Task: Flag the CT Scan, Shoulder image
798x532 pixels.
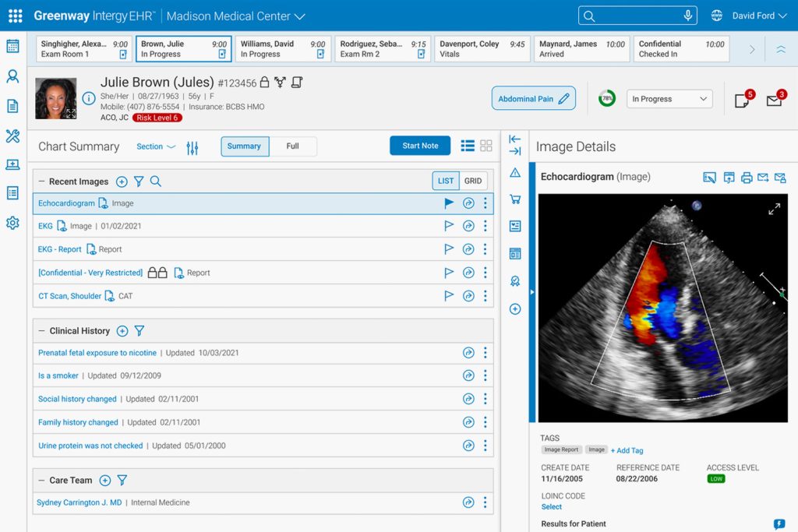Action: 449,296
